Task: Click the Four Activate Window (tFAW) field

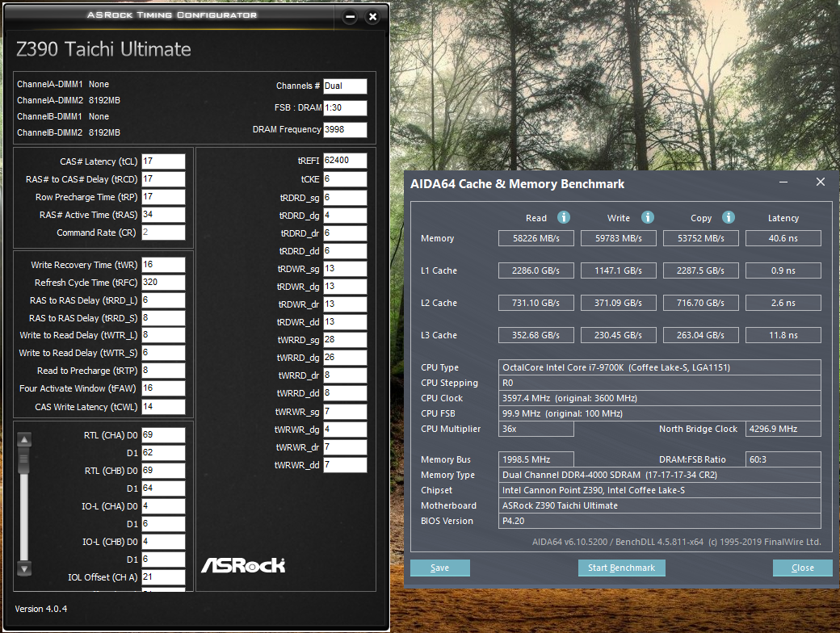Action: tap(163, 388)
